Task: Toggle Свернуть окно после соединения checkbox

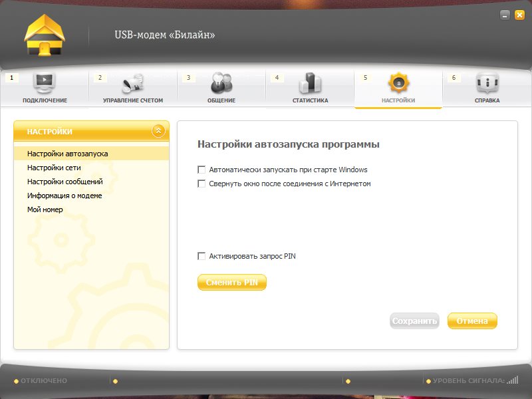Action: point(201,184)
